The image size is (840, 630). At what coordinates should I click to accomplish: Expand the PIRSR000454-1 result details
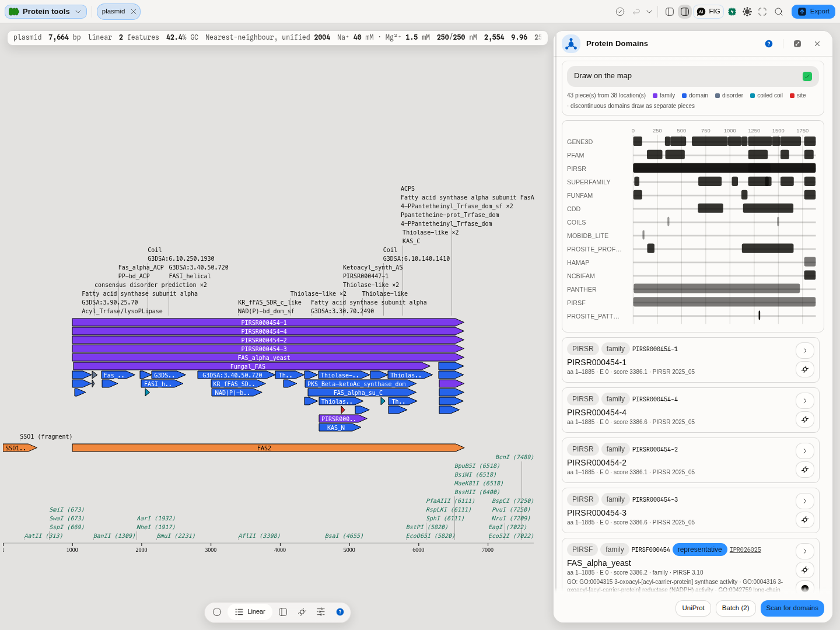[805, 351]
